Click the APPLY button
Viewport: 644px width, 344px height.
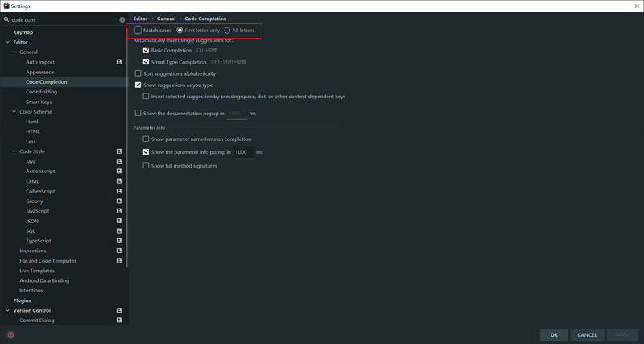tap(622, 335)
